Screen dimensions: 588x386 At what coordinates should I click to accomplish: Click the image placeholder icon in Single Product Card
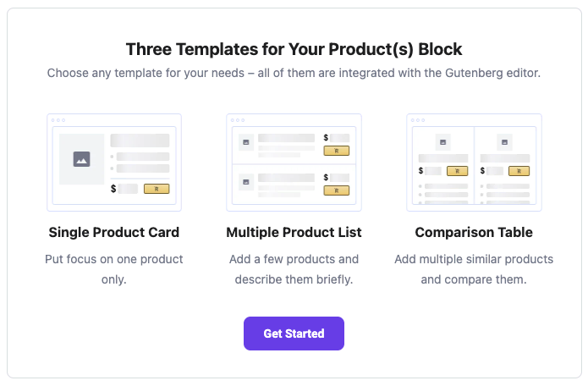(82, 158)
